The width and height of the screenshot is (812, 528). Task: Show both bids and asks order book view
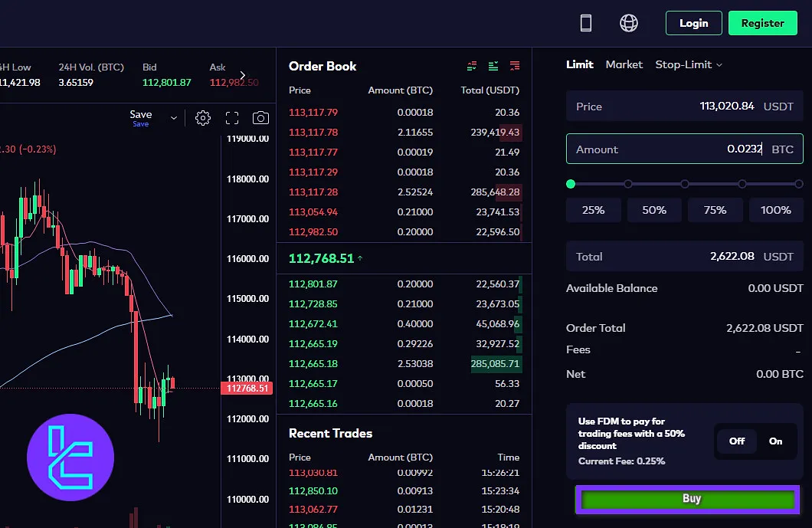pos(472,66)
